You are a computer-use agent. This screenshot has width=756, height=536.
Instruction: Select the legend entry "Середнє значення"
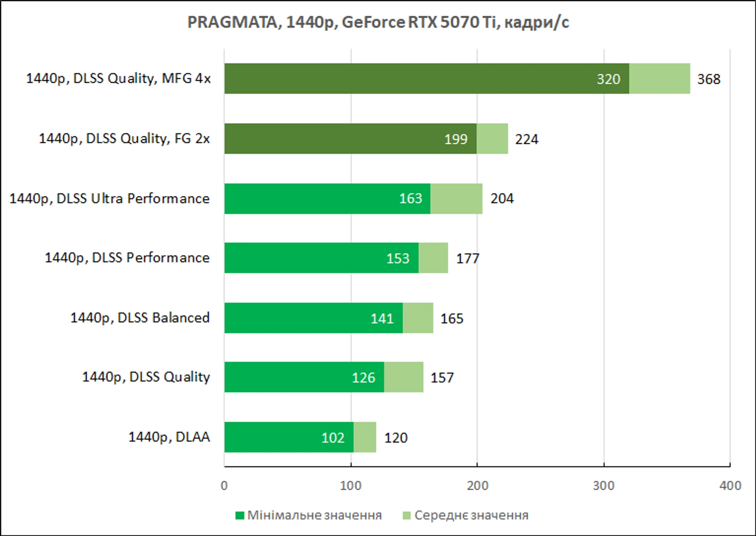tap(471, 516)
